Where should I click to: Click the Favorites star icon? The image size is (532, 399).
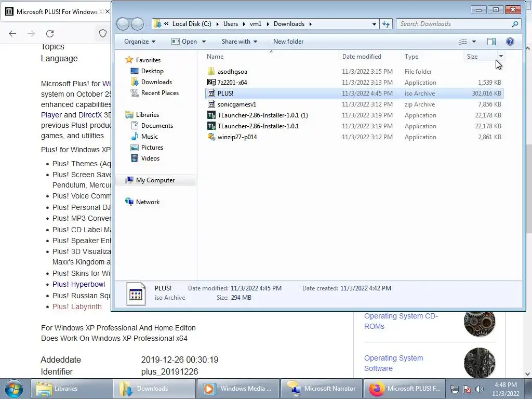129,60
